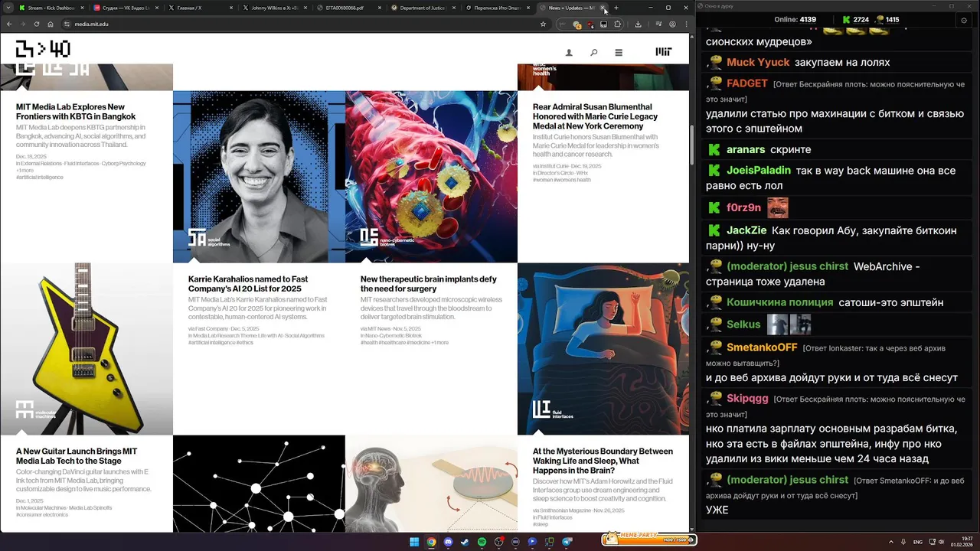Bookmark this page with the star icon

point(543,24)
